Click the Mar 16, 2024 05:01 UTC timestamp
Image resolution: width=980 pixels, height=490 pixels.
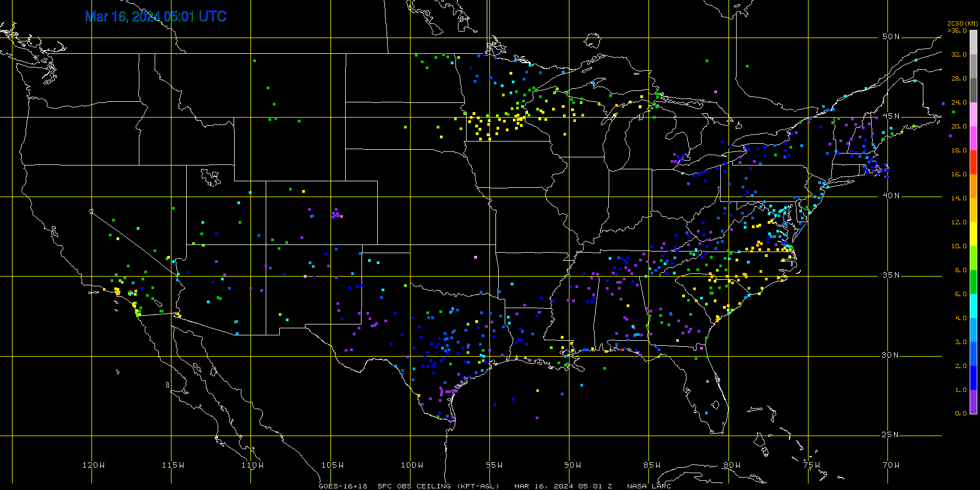click(156, 16)
